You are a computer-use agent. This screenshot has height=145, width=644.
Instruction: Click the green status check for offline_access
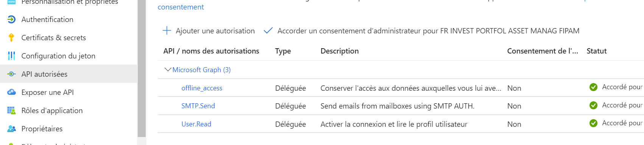click(593, 87)
